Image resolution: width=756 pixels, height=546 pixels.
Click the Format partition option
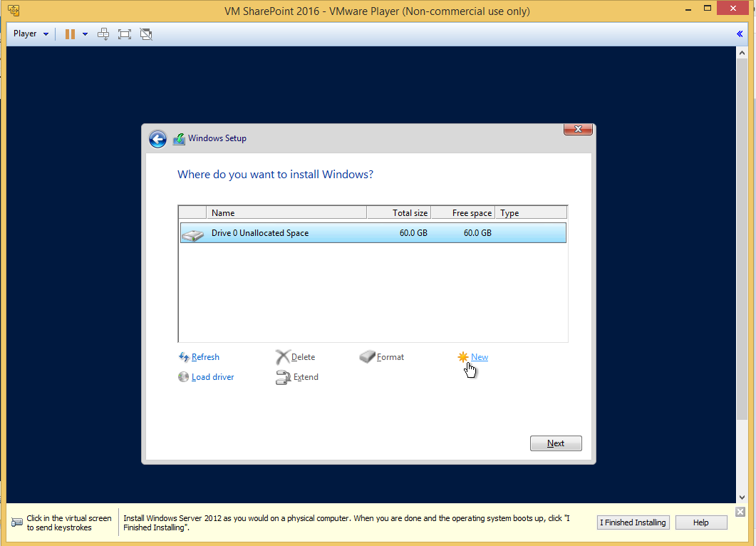[x=390, y=357]
